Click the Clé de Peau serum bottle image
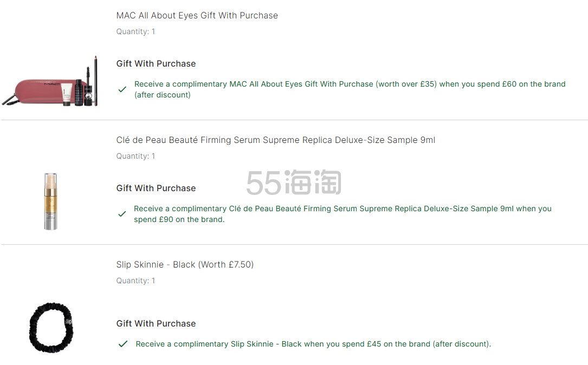 pyautogui.click(x=51, y=201)
